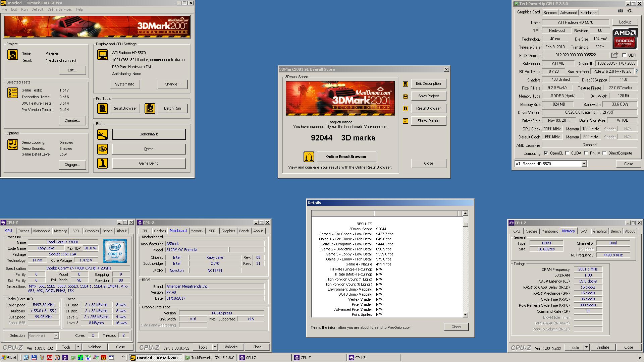Viewport: 644px width, 362px height.
Task: Click the Details list first column header
Action: point(342,213)
